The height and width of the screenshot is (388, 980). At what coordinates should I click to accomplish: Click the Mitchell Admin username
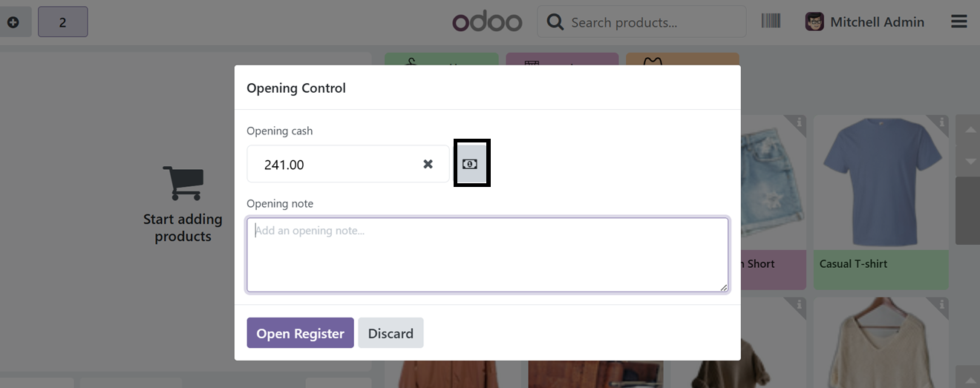[877, 22]
